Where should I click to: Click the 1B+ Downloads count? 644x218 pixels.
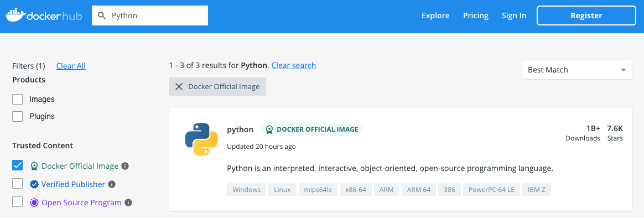[x=583, y=133]
